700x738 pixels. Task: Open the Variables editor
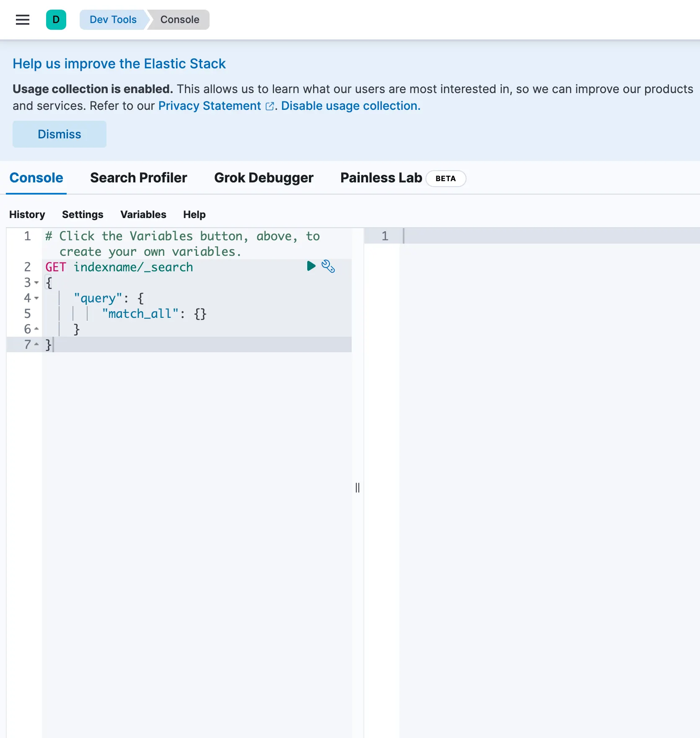(143, 215)
